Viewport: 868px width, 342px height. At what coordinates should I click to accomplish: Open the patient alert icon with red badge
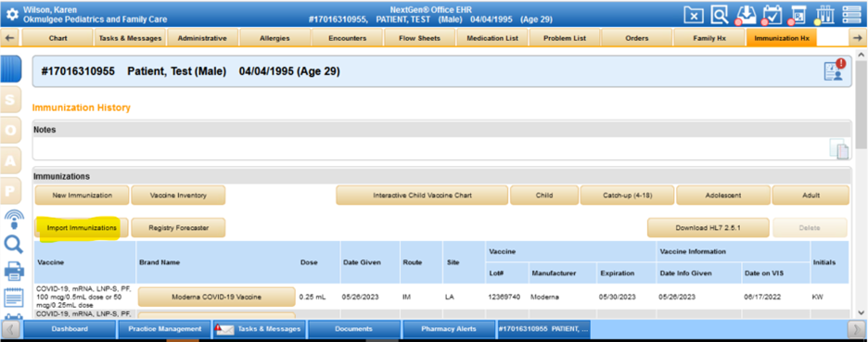tap(833, 70)
